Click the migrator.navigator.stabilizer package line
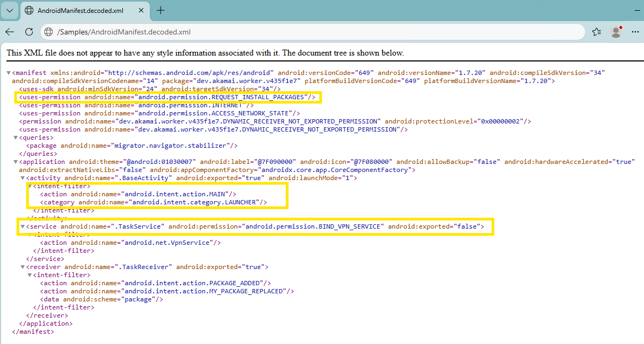The width and height of the screenshot is (644, 344). pos(132,146)
